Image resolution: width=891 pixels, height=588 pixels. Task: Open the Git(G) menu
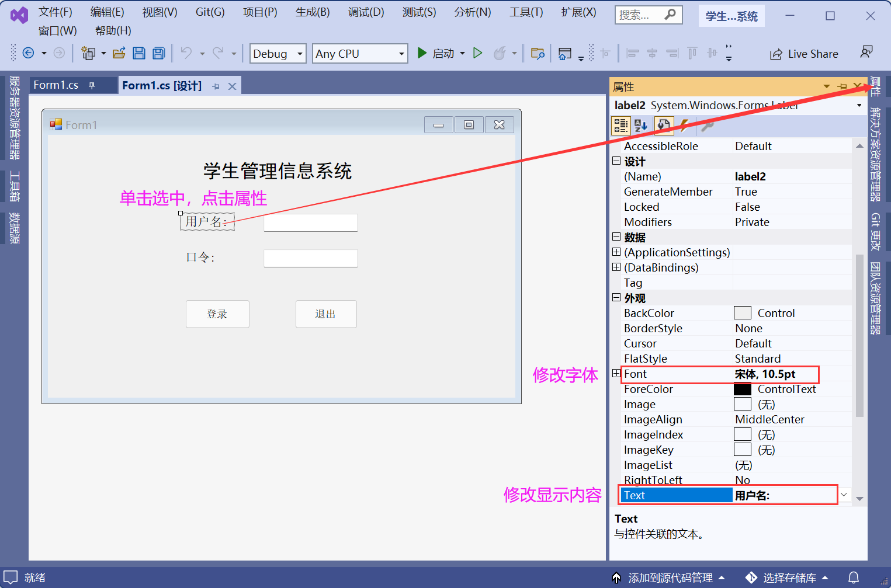coord(210,12)
